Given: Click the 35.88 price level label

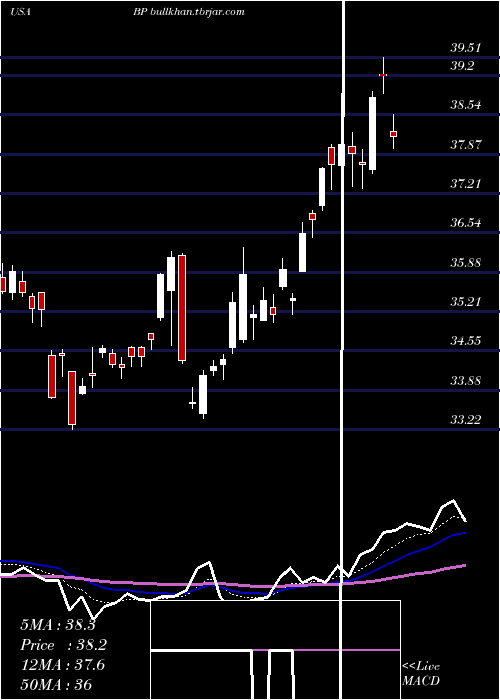Looking at the screenshot, I should click(x=466, y=262).
